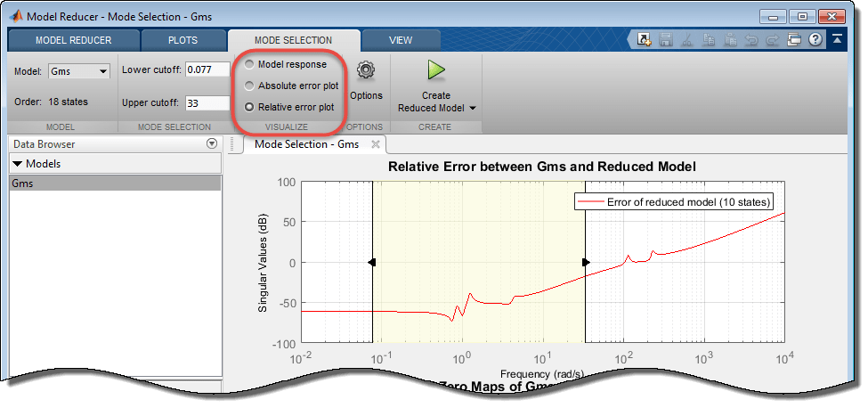Collapse the Models section triangle
The image size is (868, 408).
[x=19, y=164]
